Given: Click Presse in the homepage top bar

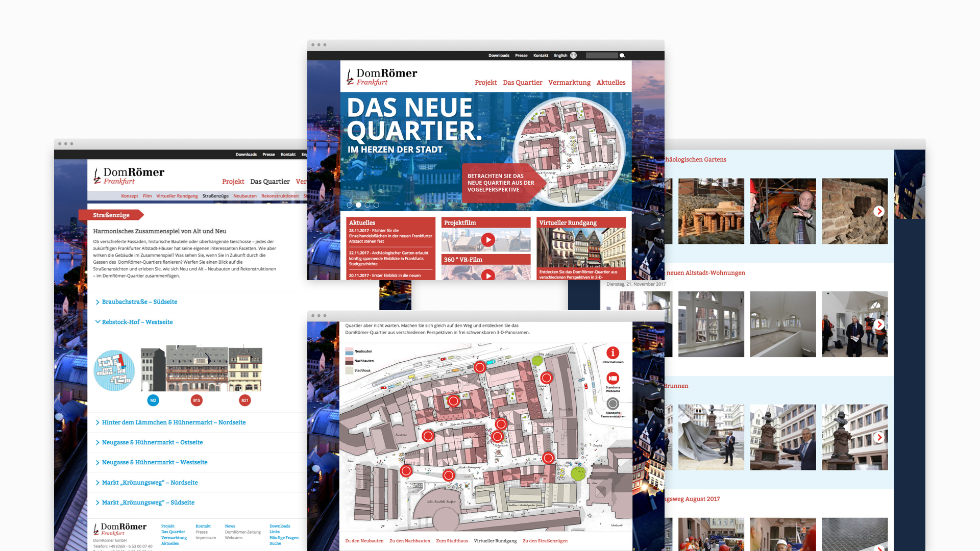Looking at the screenshot, I should [x=521, y=56].
